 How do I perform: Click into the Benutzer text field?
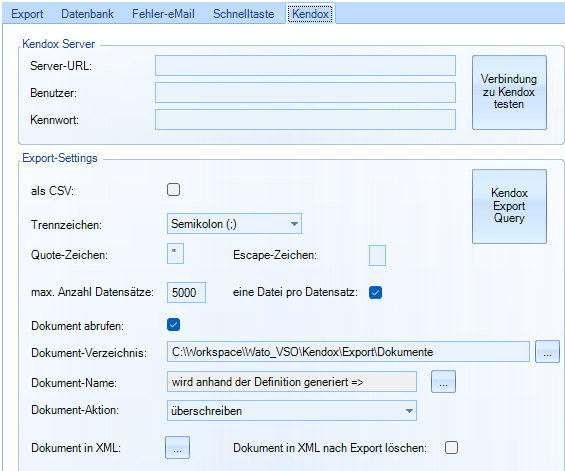coord(305,93)
